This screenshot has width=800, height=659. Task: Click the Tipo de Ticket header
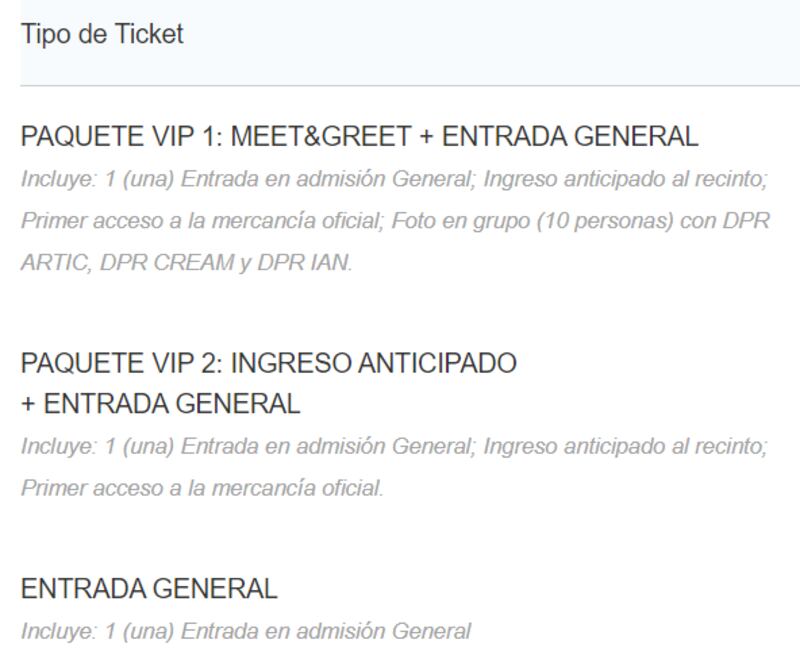(102, 35)
